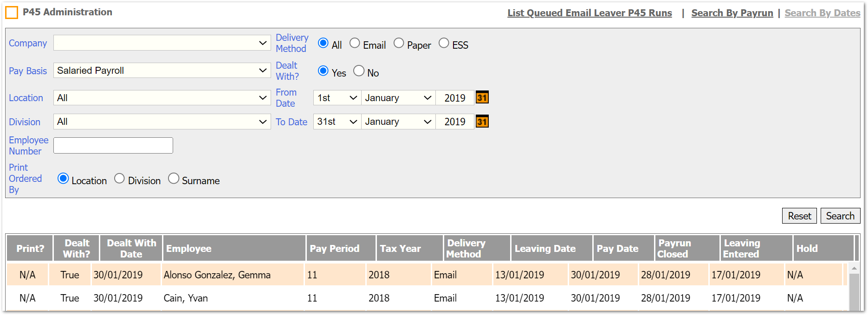The image size is (868, 315).
Task: Click the Employee Number input field
Action: pyautogui.click(x=113, y=146)
